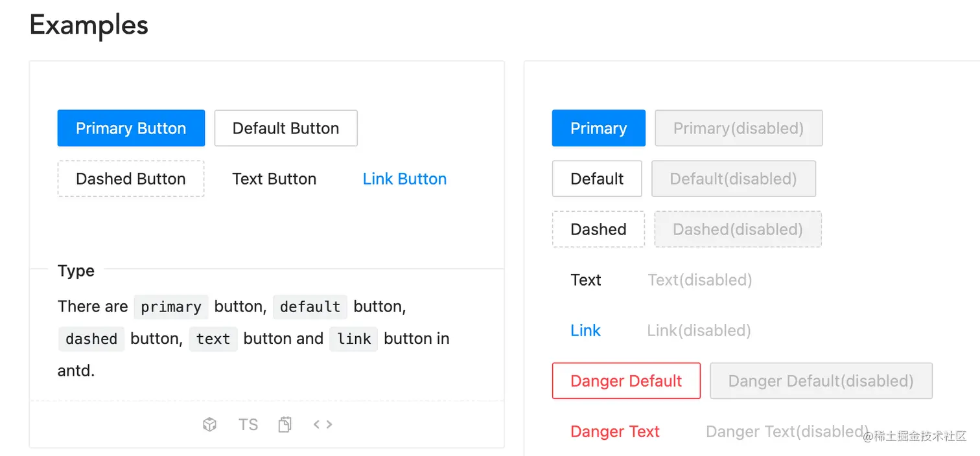This screenshot has height=456, width=980.
Task: Click the Default Button
Action: pyautogui.click(x=286, y=128)
